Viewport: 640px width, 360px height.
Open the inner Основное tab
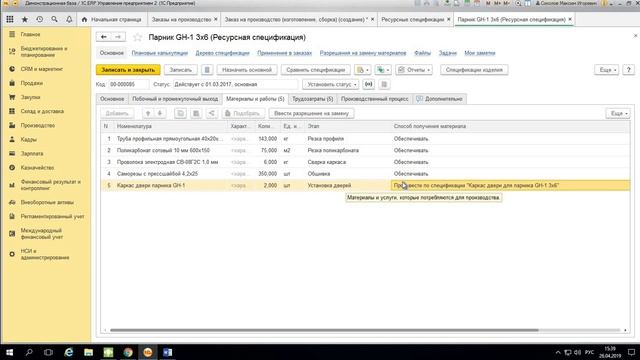coord(112,99)
